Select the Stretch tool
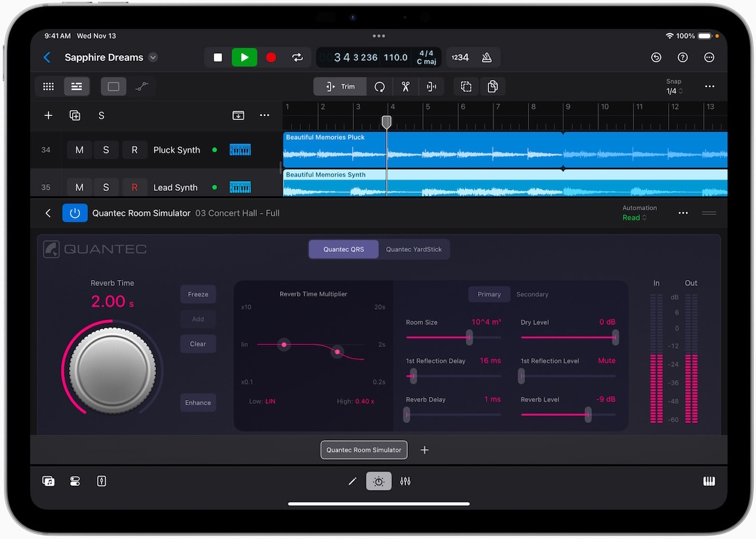Image resolution: width=756 pixels, height=539 pixels. (431, 87)
